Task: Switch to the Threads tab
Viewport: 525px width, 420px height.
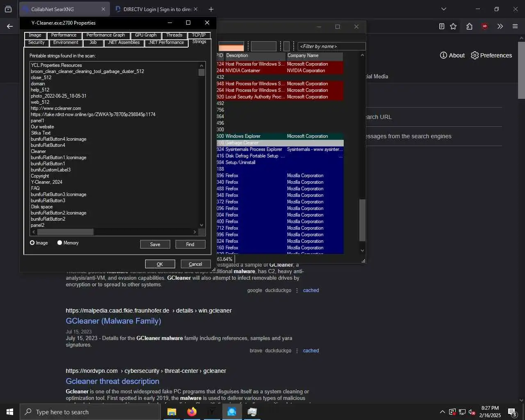Action: point(174,35)
